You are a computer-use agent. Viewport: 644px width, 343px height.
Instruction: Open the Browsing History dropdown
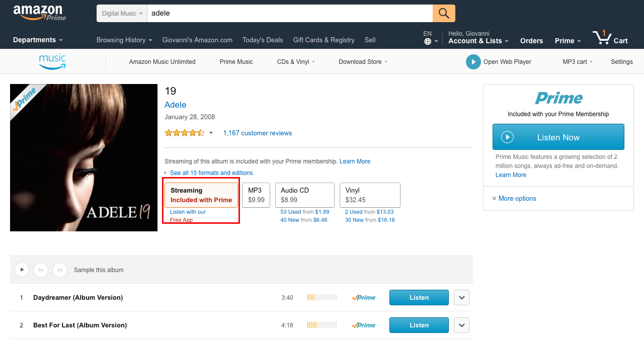pyautogui.click(x=124, y=40)
